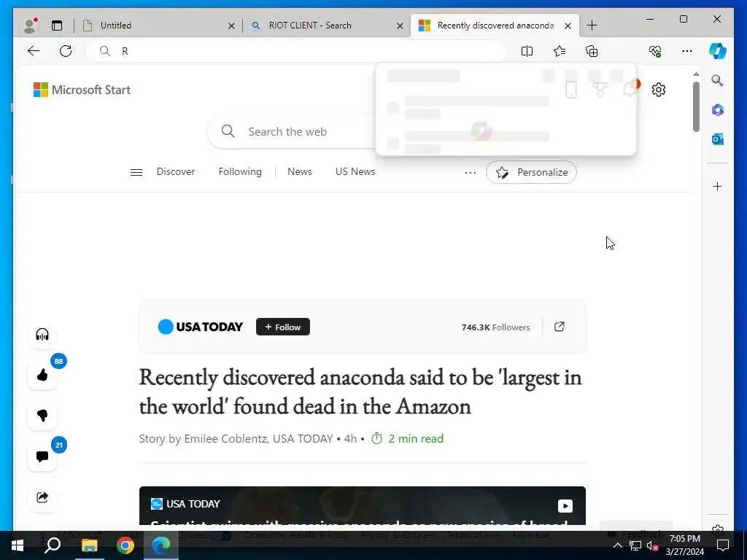This screenshot has width=747, height=560.
Task: Open the News category
Action: click(x=300, y=171)
